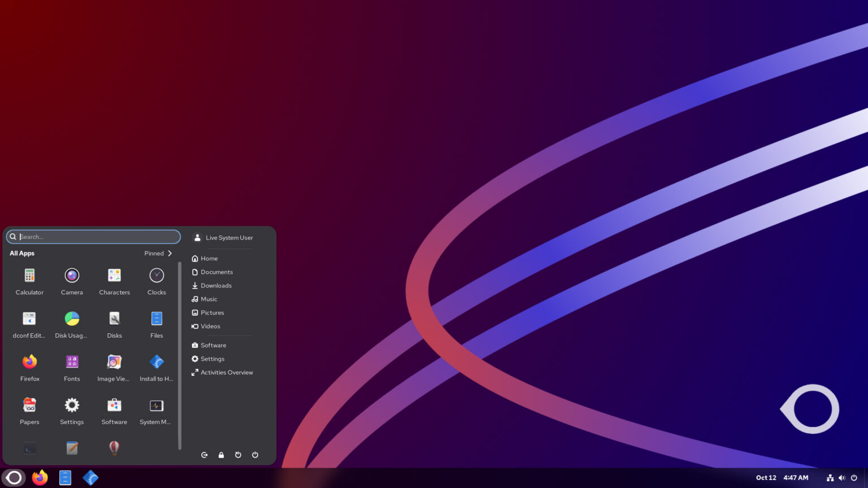The width and height of the screenshot is (868, 488).
Task: Click the network status tray icon
Action: [830, 477]
